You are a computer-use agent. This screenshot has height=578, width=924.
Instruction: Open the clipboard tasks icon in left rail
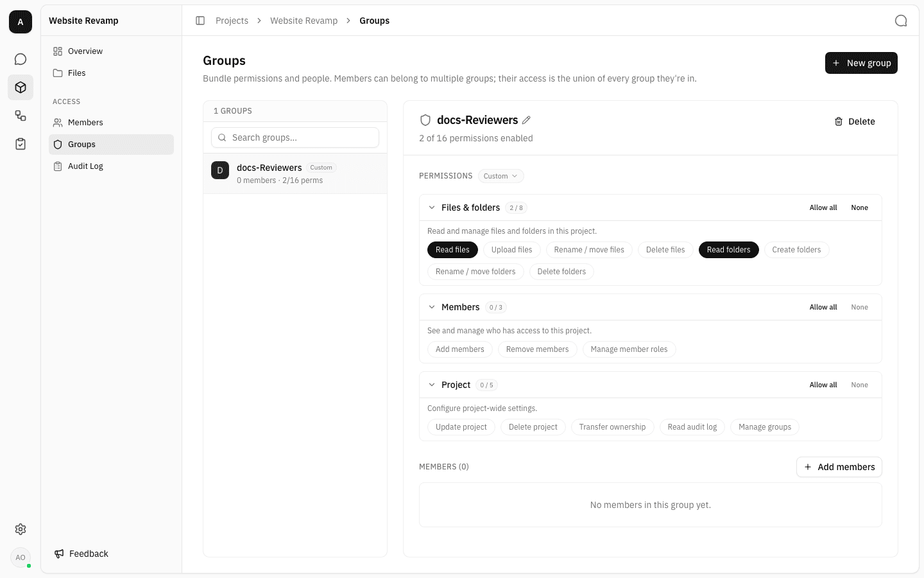(x=21, y=144)
